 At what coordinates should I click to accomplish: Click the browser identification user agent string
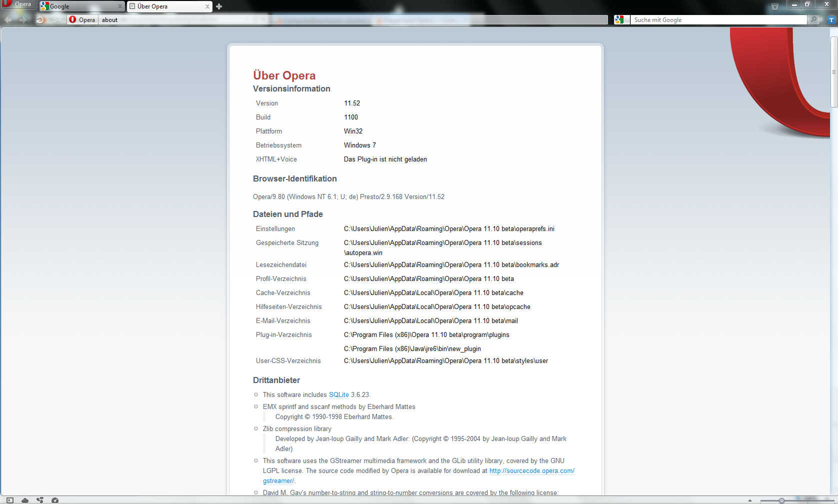tap(349, 197)
